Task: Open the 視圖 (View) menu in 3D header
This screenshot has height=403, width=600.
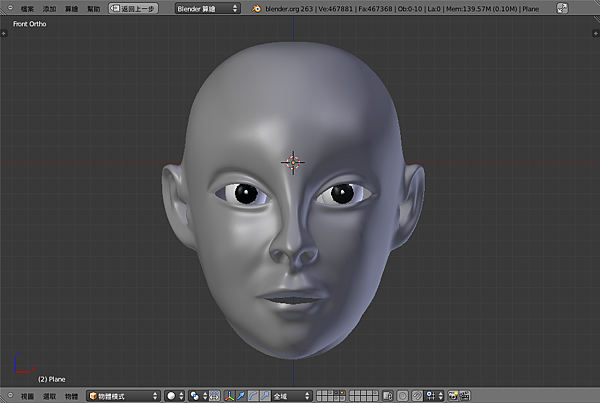Action: (27, 396)
